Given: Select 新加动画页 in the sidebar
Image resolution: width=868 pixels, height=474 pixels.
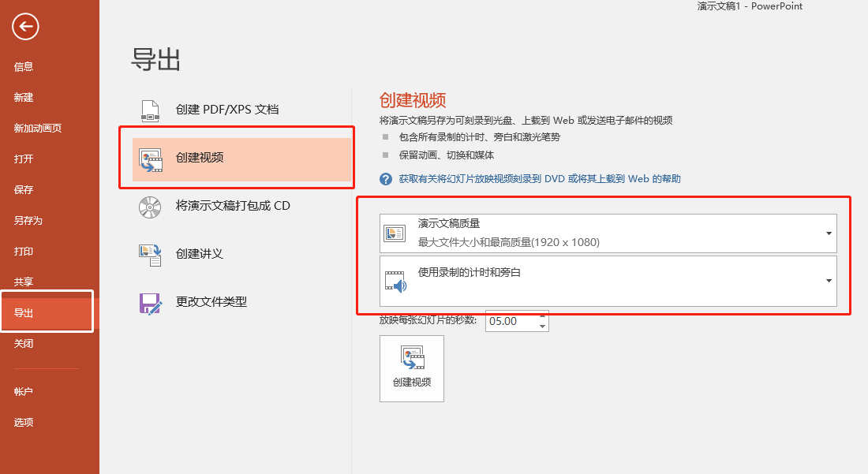Looking at the screenshot, I should pos(38,129).
